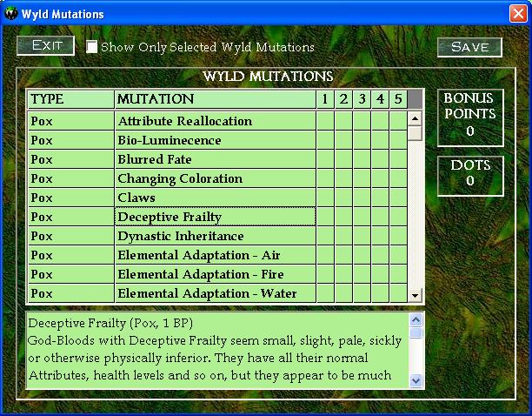Select the Bio-Luminecence mutation row
Image resolution: width=532 pixels, height=416 pixels.
click(216, 140)
